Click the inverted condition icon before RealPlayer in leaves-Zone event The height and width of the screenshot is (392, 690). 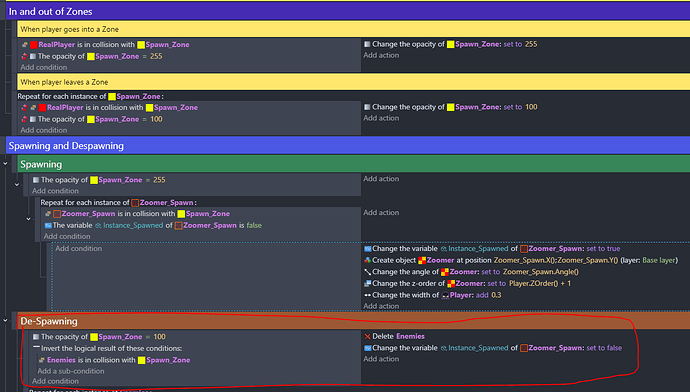[x=25, y=108]
